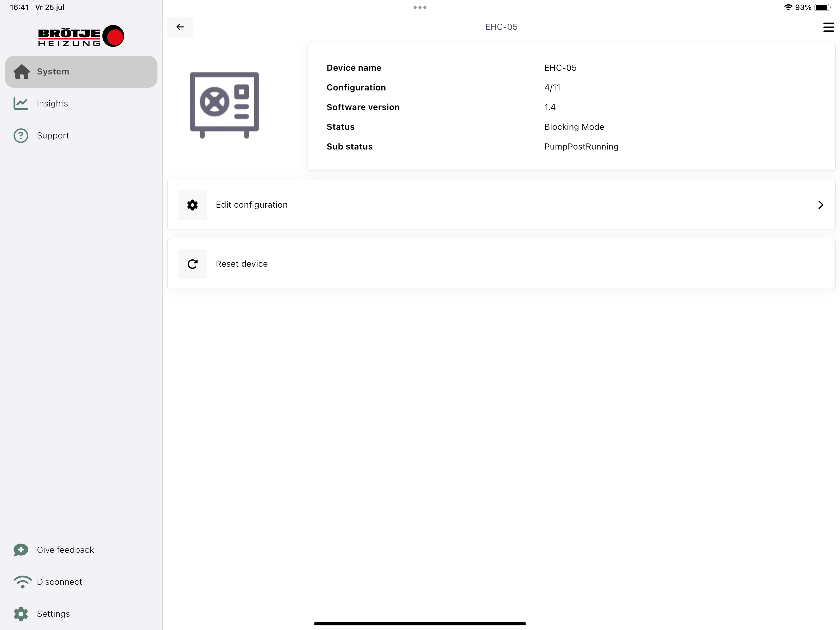Click the Reset device refresh icon
The image size is (840, 630).
point(192,264)
